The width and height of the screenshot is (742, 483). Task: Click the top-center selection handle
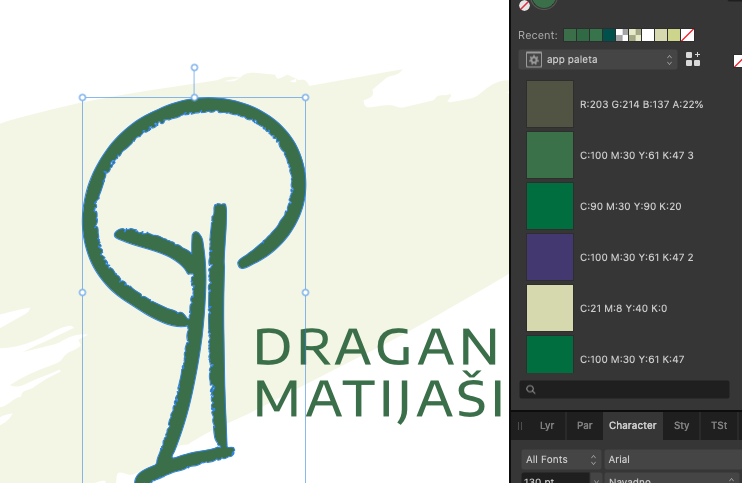(x=194, y=97)
